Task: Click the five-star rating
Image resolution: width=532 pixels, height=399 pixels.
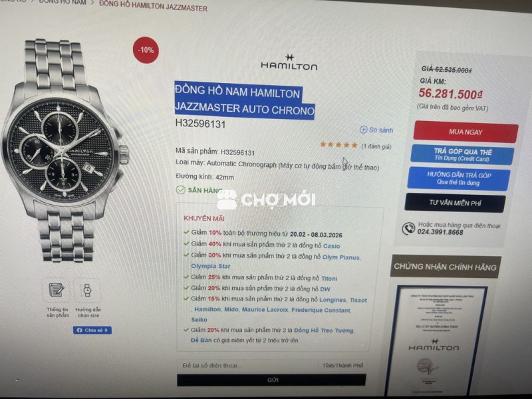Action: [x=338, y=145]
